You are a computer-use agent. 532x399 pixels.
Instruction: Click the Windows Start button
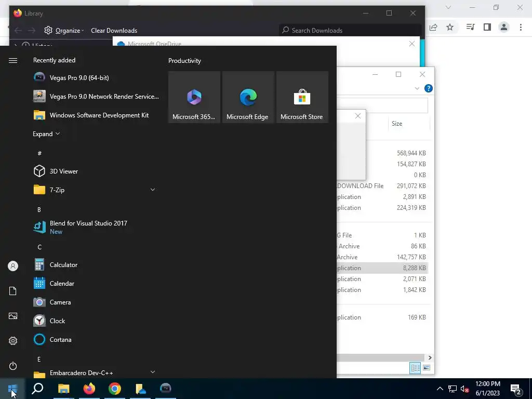click(x=12, y=389)
